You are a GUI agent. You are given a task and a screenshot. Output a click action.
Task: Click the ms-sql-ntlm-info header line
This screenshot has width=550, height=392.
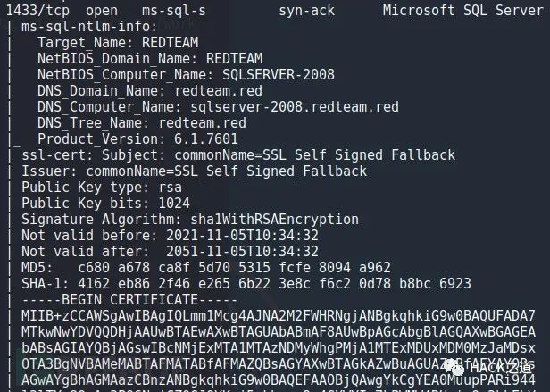89,27
